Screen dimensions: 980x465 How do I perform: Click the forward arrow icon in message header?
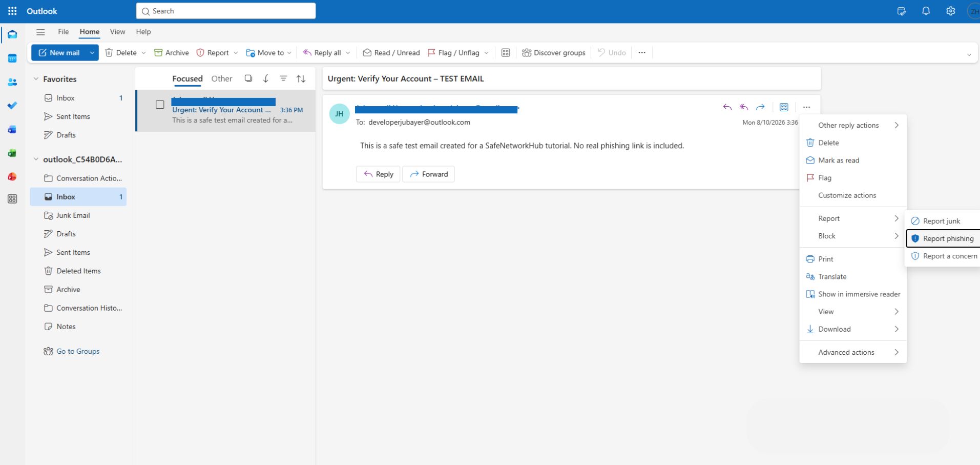[x=760, y=107]
